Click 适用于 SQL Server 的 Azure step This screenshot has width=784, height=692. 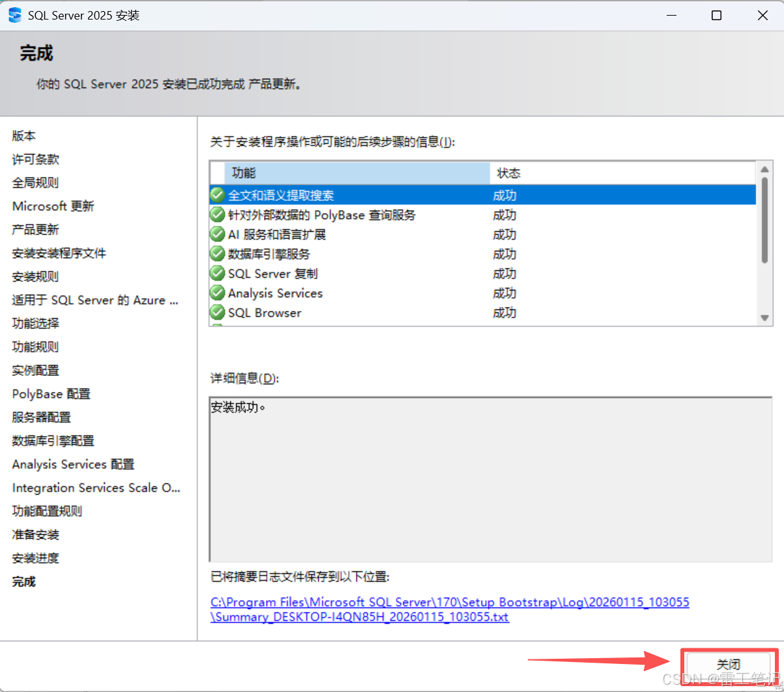click(95, 300)
